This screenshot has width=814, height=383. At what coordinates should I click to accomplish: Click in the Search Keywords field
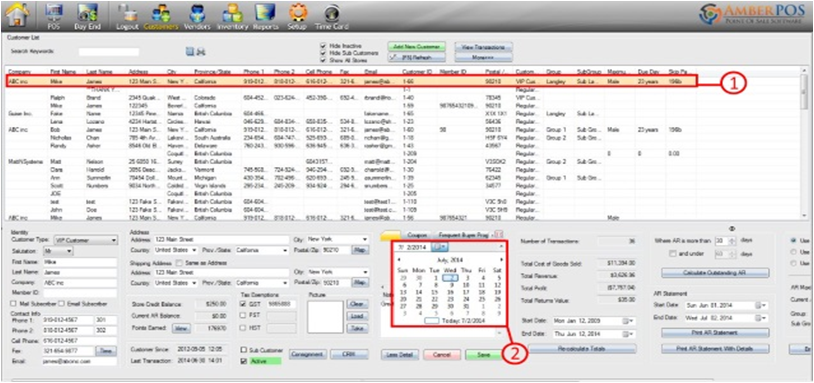coord(109,52)
